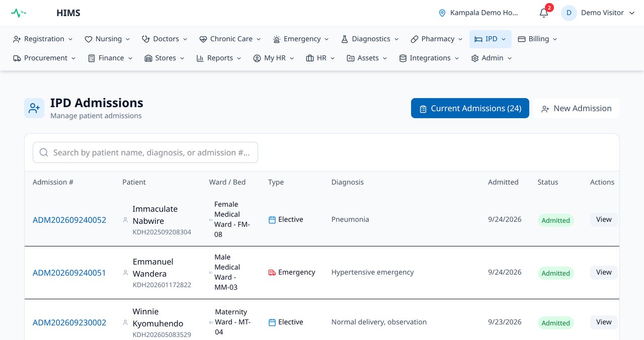Expand the Doctors menu chevron
This screenshot has height=340, width=644.
point(185,39)
